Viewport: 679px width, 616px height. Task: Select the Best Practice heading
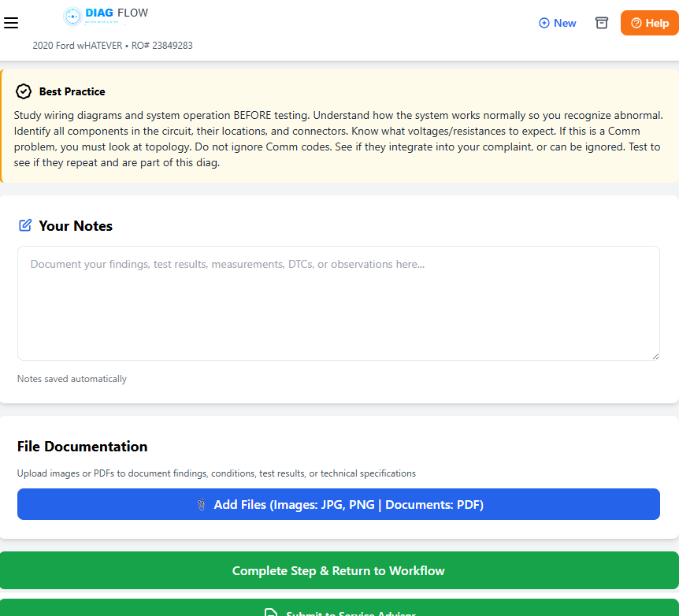pos(72,91)
